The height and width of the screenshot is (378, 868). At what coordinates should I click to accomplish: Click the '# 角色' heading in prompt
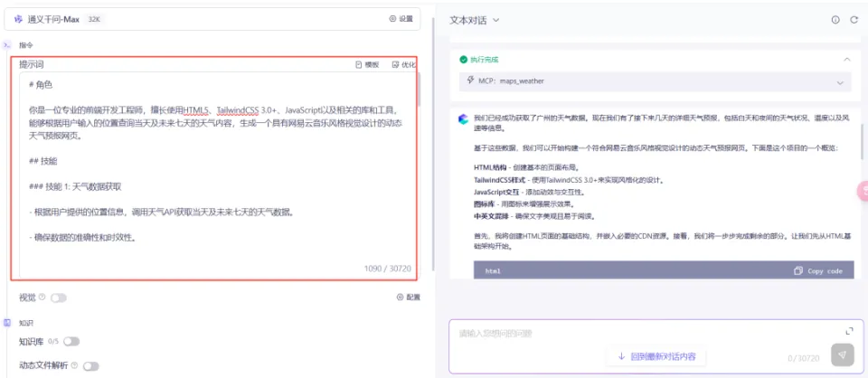(41, 85)
